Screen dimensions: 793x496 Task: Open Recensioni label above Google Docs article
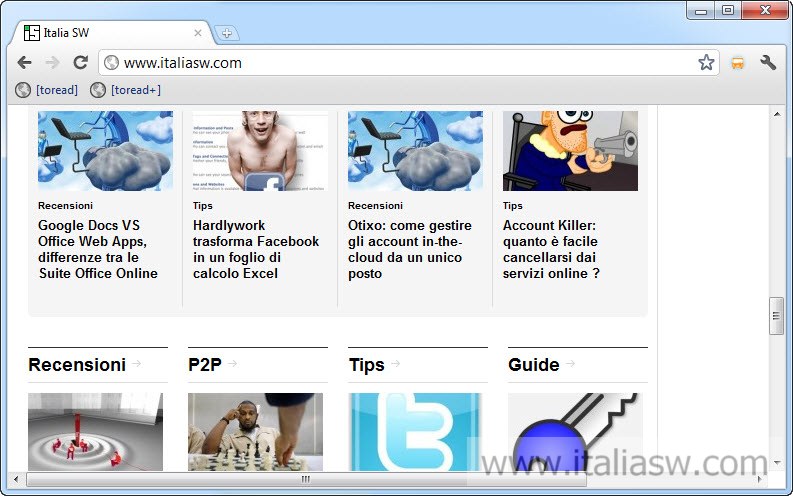65,206
